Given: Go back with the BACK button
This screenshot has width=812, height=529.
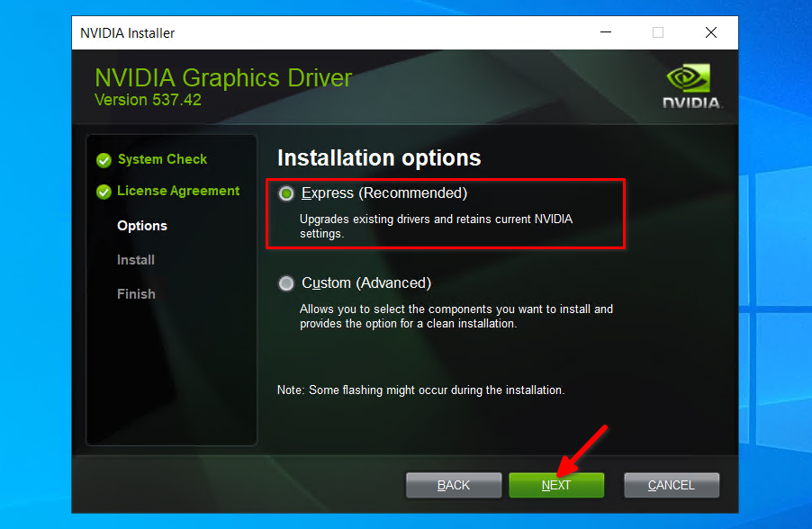Looking at the screenshot, I should [x=454, y=485].
